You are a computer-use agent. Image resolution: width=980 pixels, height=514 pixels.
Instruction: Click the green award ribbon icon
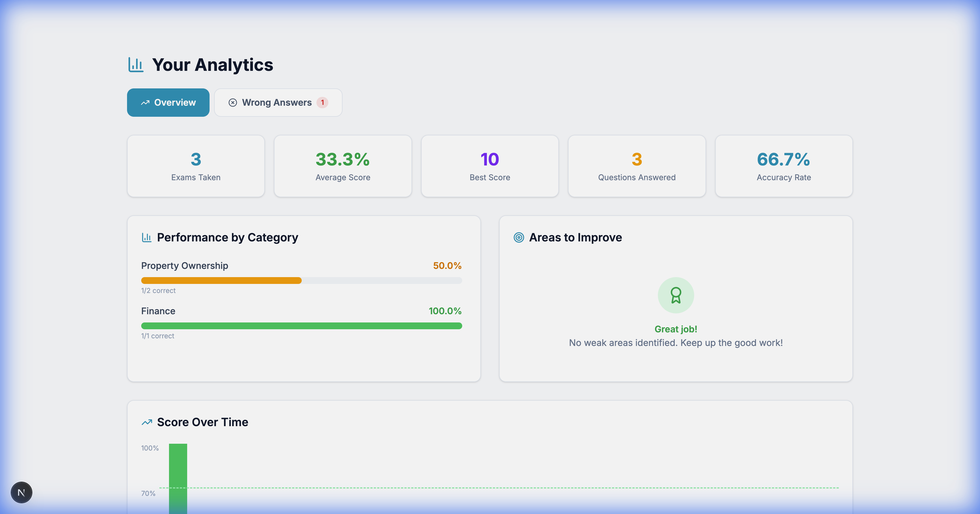[x=676, y=295]
